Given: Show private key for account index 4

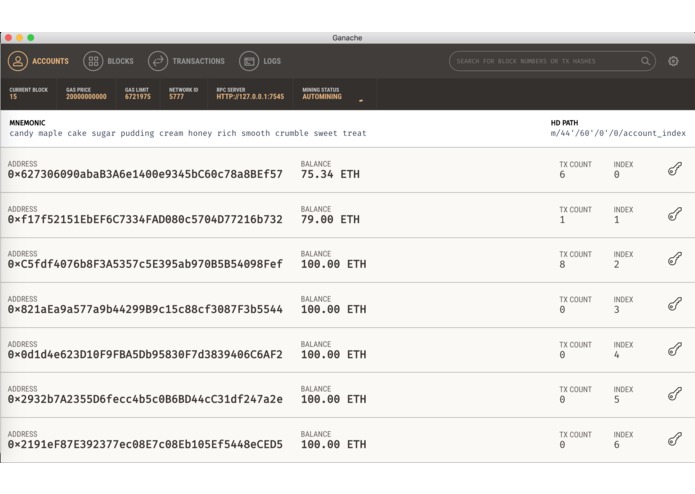Looking at the screenshot, I should pyautogui.click(x=675, y=350).
